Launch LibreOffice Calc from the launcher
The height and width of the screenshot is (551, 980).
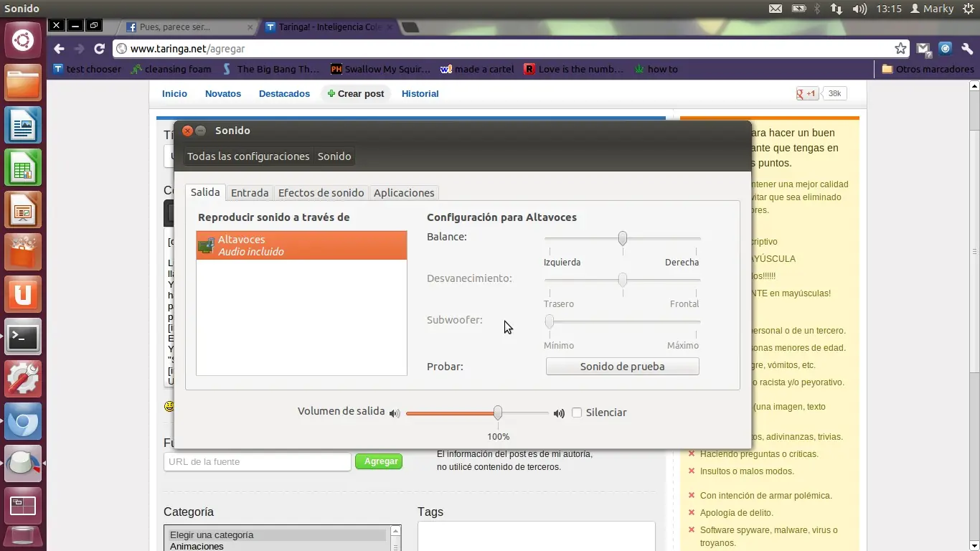23,167
